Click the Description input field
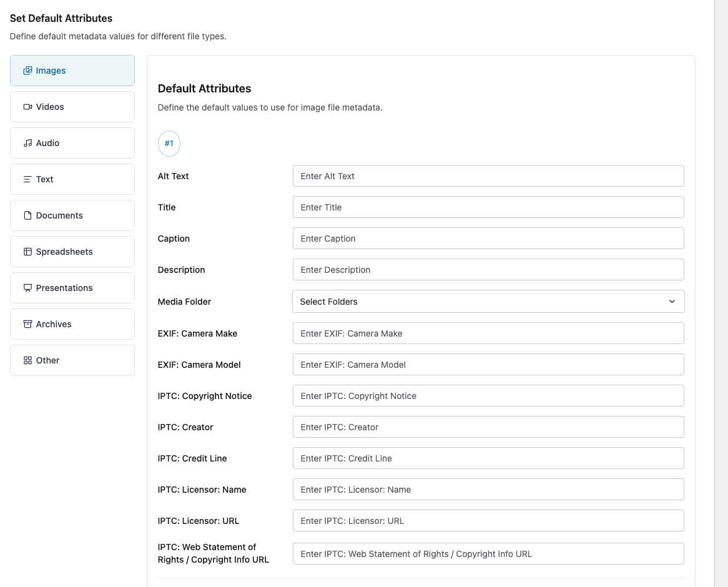 488,269
